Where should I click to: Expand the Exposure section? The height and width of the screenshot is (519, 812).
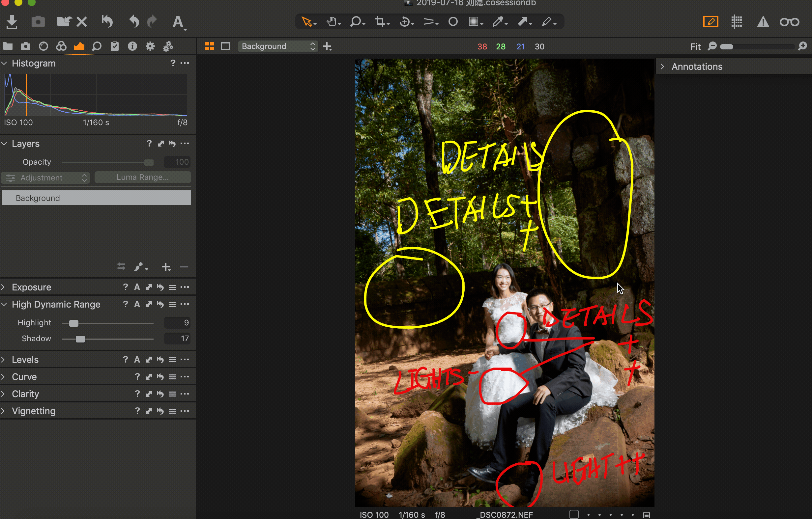tap(5, 287)
